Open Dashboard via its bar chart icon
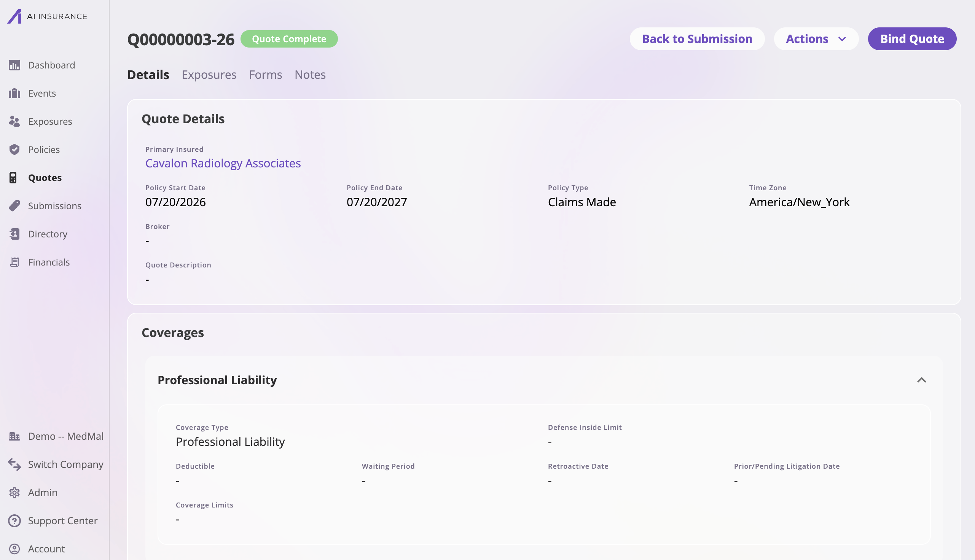975x560 pixels. point(14,65)
